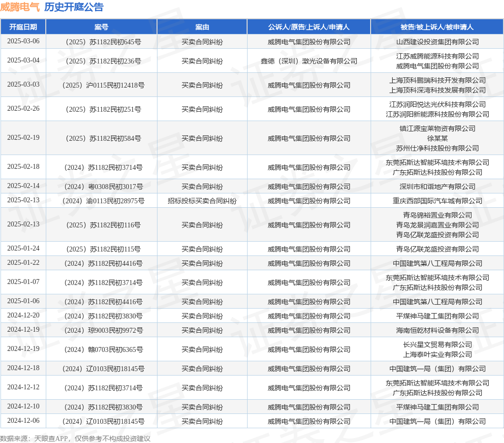Click date 2025-01-22
Image resolution: width=504 pixels, height=443 pixels.
tap(23, 263)
